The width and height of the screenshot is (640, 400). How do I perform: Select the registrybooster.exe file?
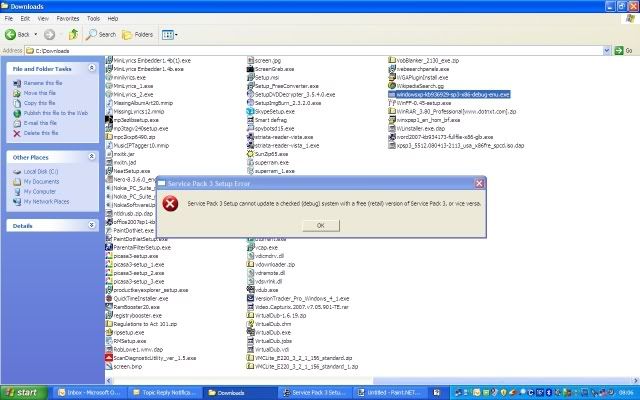pos(134,316)
